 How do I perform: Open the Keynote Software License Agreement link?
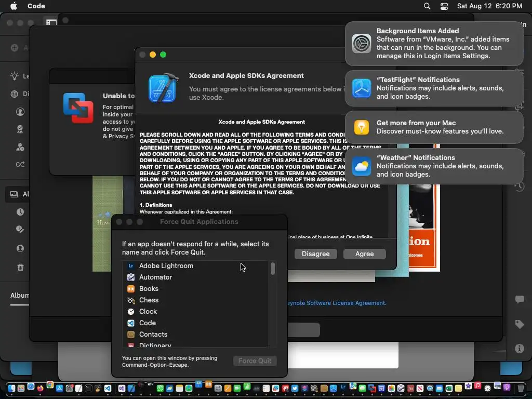point(337,303)
